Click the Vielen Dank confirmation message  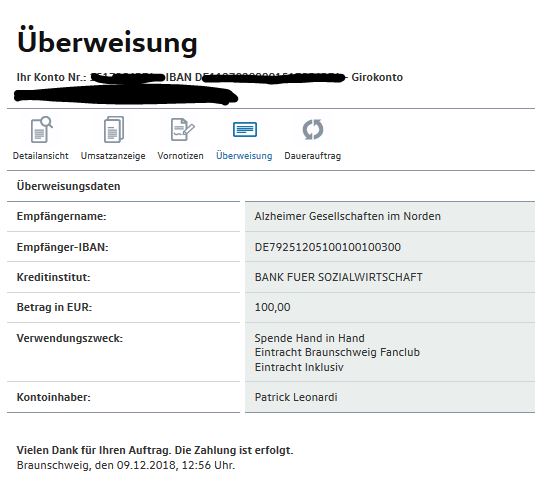pyautogui.click(x=155, y=450)
